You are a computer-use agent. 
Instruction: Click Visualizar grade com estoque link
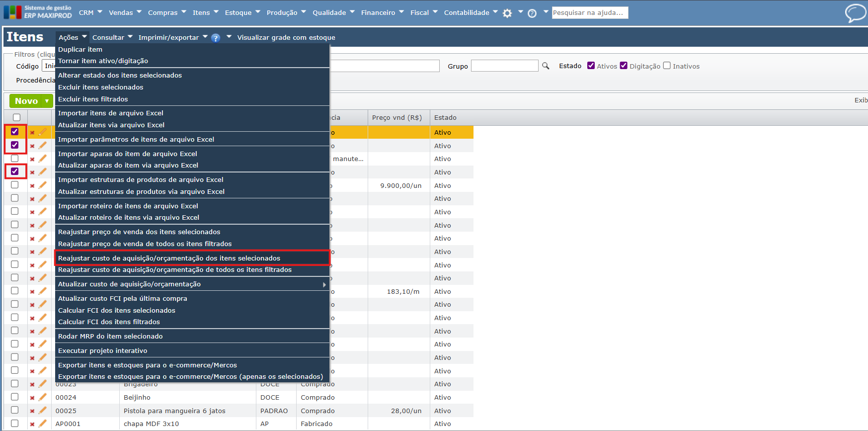point(286,38)
